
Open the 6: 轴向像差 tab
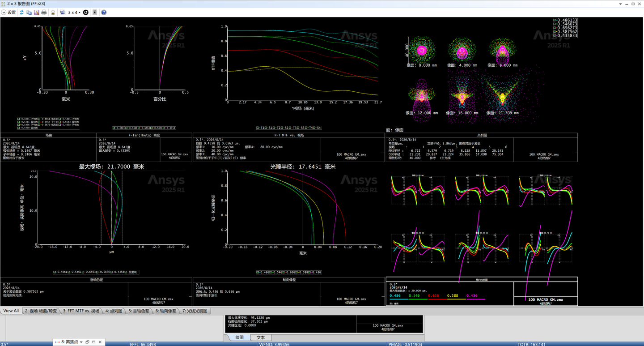pos(166,311)
